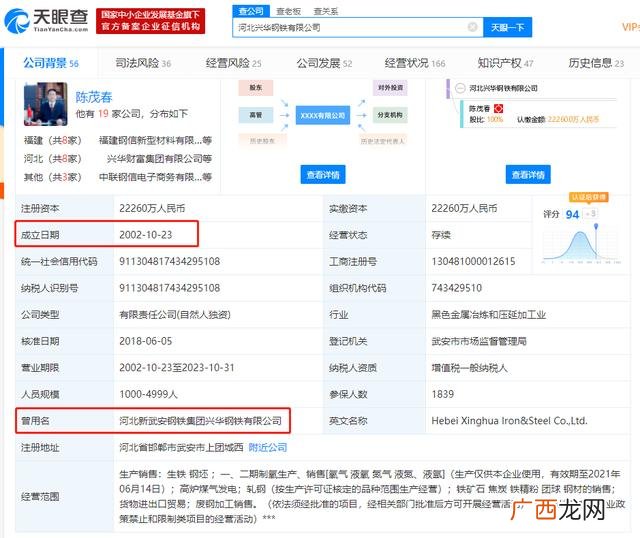Click the XXXX有限公司 center box
The height and width of the screenshot is (538, 640).
[x=322, y=116]
